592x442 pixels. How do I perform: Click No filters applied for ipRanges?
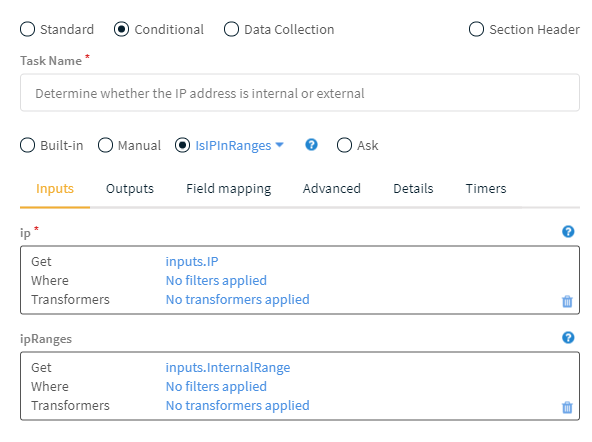tap(216, 387)
